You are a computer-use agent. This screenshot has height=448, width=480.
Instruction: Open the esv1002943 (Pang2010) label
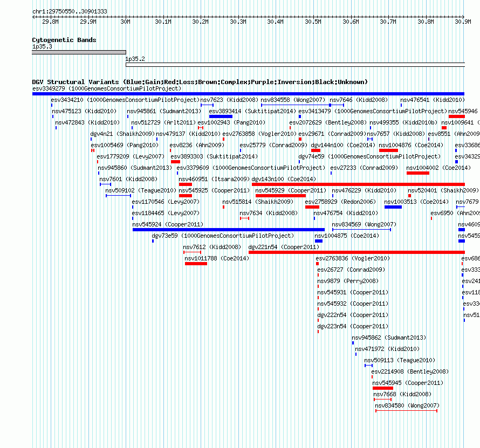(231, 122)
